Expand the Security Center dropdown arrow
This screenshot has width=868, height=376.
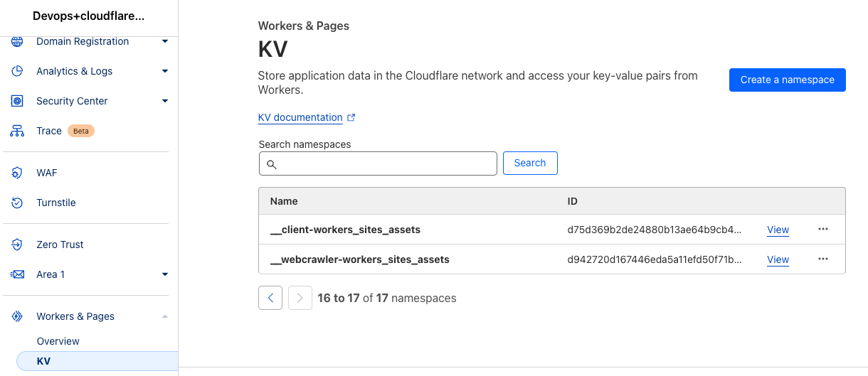point(165,101)
